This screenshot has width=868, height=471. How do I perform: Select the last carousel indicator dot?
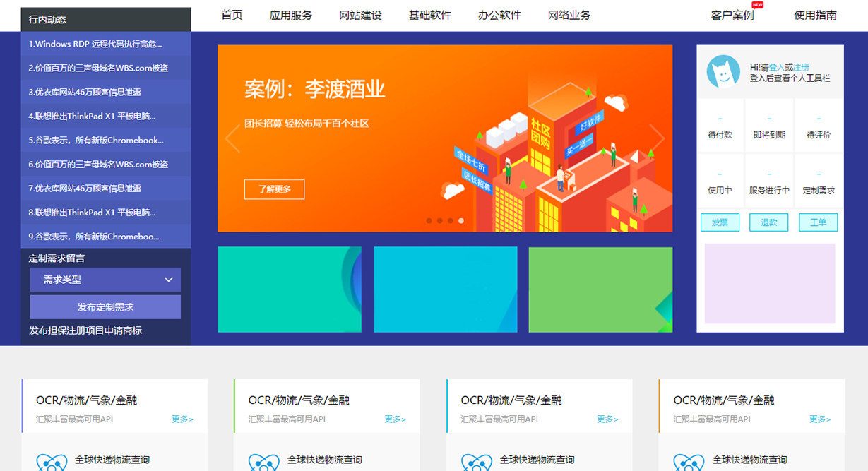461,220
